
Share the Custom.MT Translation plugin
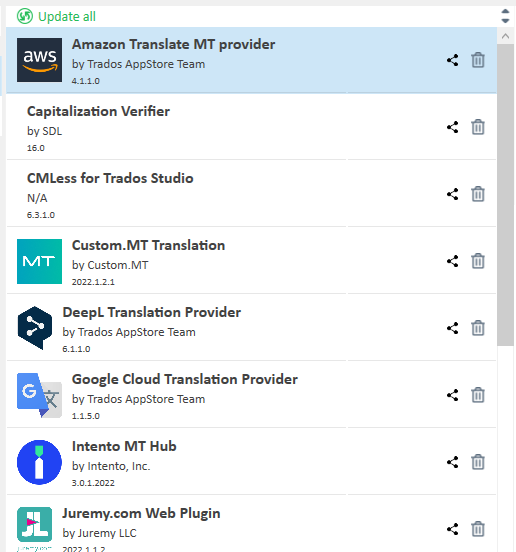click(453, 261)
